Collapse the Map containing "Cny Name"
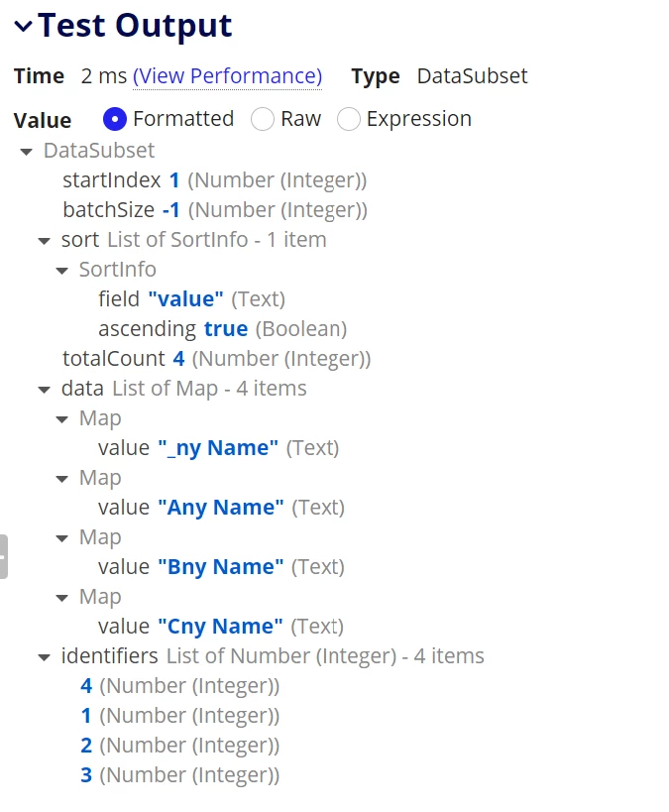Screen dimensions: 669x812 coord(62,598)
